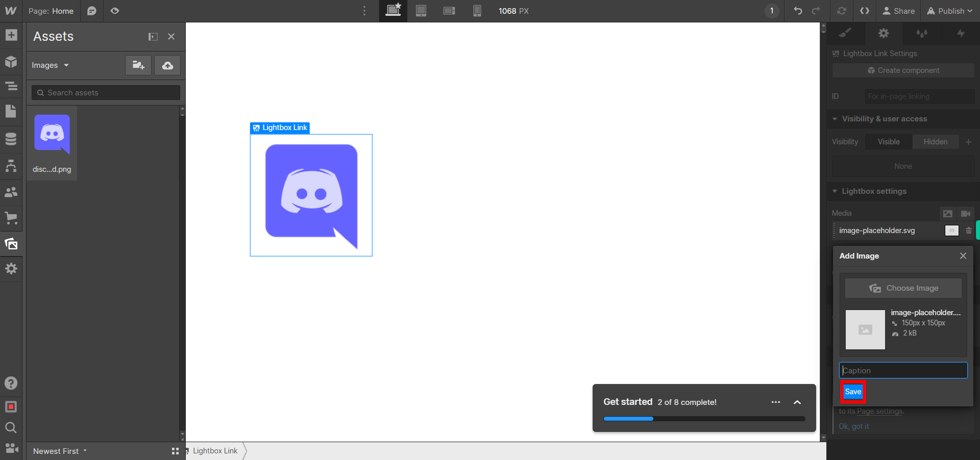Open the Components cube panel
The width and height of the screenshot is (980, 460).
pos(11,62)
